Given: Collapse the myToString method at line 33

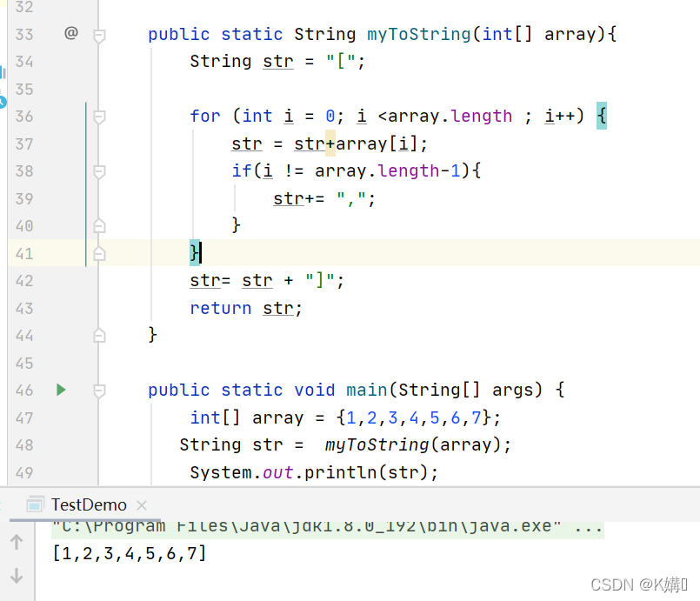Looking at the screenshot, I should click(x=99, y=35).
